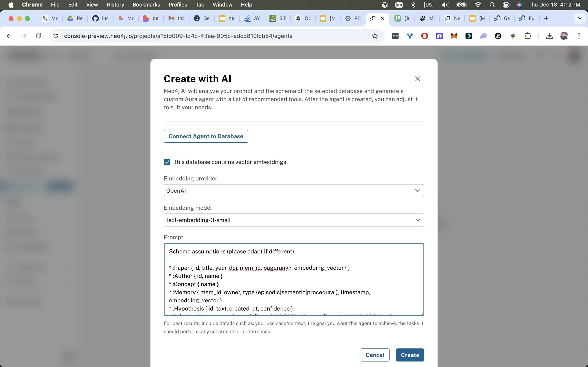The image size is (588, 367).
Task: Switch to the Gmail Inbox tab
Action: tap(176, 18)
